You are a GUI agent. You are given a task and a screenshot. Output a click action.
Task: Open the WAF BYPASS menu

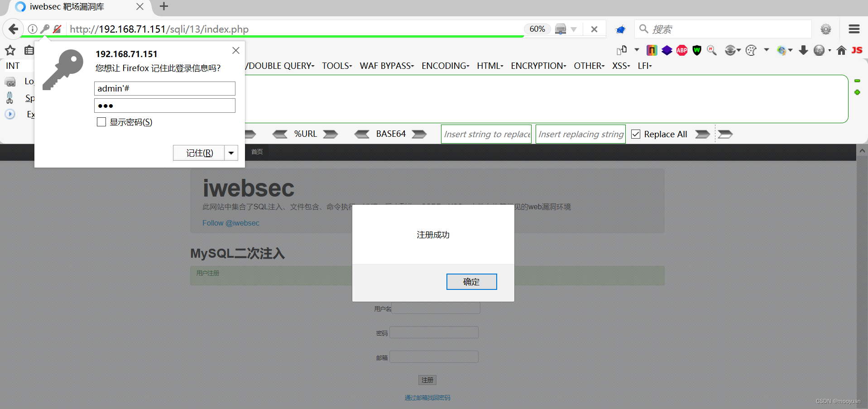pyautogui.click(x=387, y=66)
